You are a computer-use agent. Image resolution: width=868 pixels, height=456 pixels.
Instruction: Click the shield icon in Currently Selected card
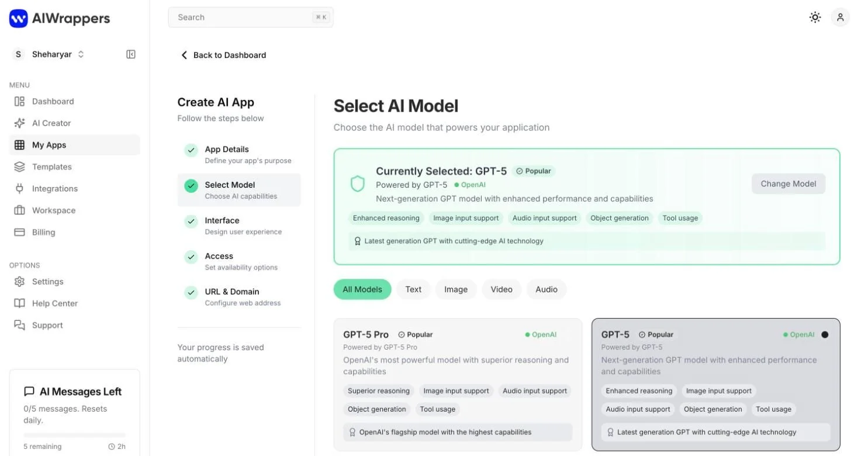(x=357, y=184)
